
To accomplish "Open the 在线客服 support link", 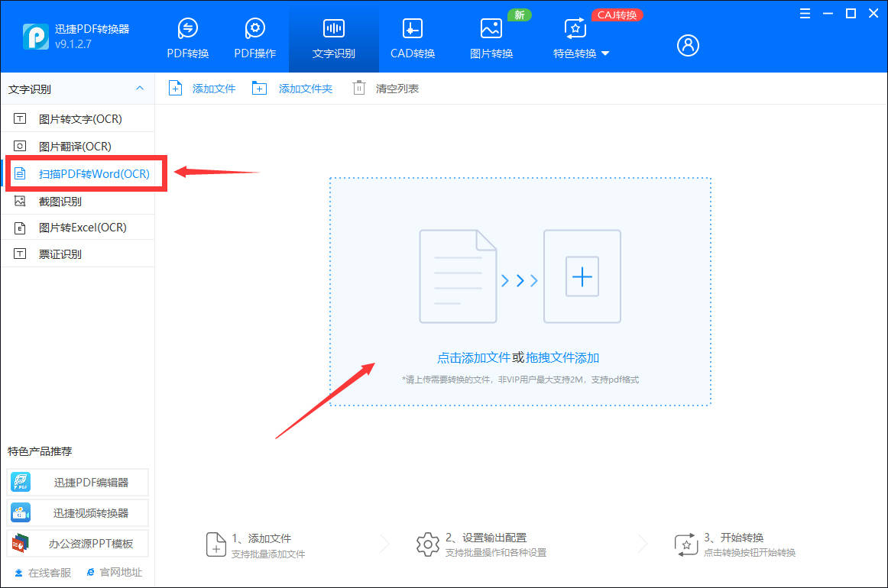I will pos(43,573).
